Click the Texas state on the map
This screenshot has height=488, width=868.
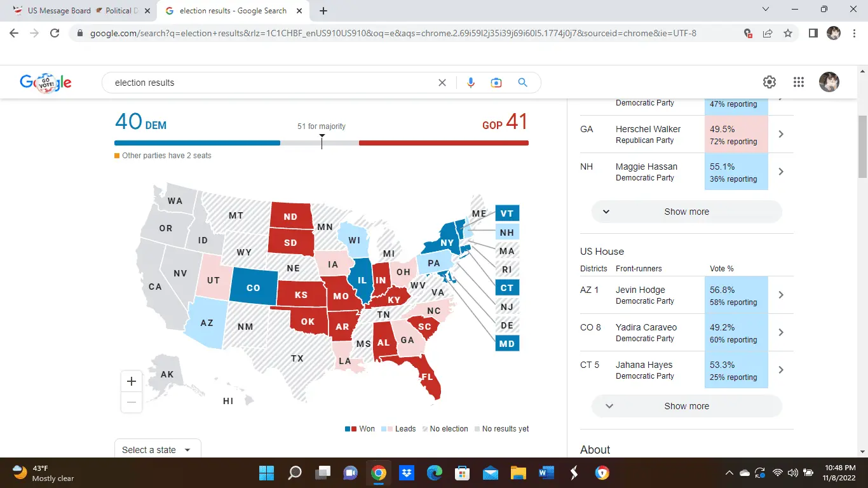[297, 358]
